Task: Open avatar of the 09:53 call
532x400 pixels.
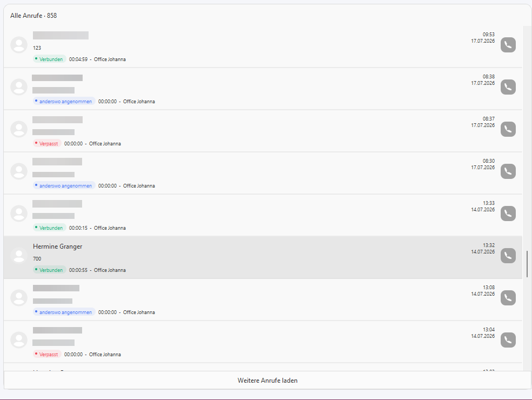Action: (19, 45)
